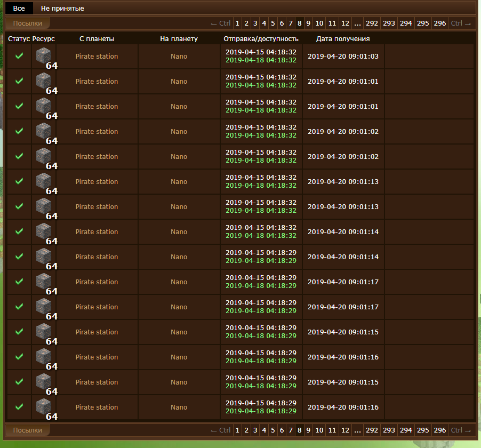Click the next page Ctrl arrow in the bottom pagination
This screenshot has width=481, height=448.
pyautogui.click(x=461, y=430)
